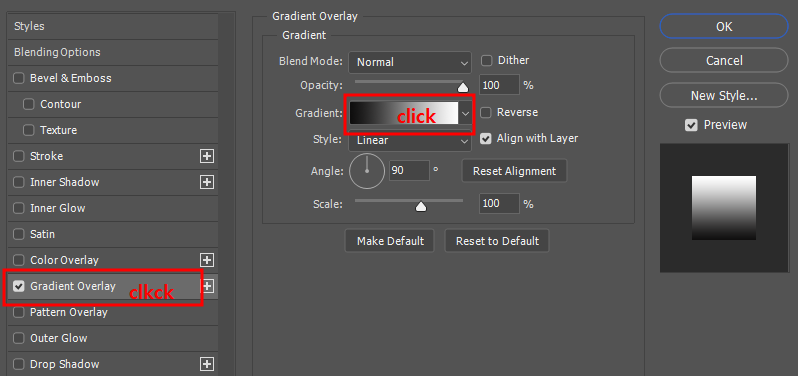Enable the Bevel & Emboss checkbox
Screen dimensions: 798x376
pyautogui.click(x=19, y=78)
